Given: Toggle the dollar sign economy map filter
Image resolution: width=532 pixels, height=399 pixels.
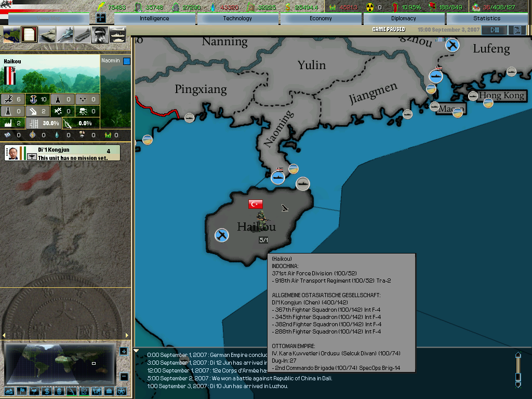Looking at the screenshot, I should tap(46, 391).
